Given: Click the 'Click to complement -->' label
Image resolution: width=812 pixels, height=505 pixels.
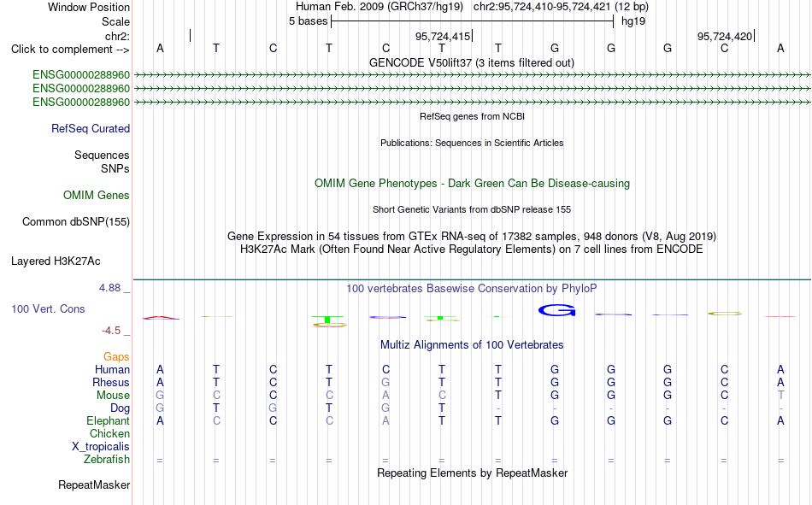Looking at the screenshot, I should [70, 50].
